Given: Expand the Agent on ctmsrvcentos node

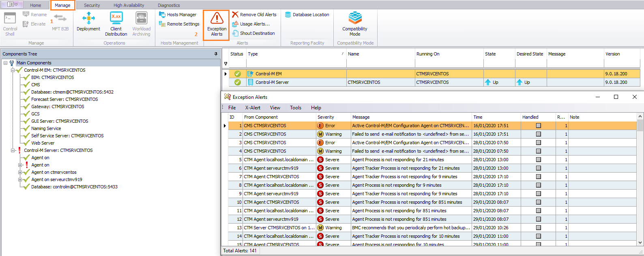Looking at the screenshot, I should tap(20, 172).
